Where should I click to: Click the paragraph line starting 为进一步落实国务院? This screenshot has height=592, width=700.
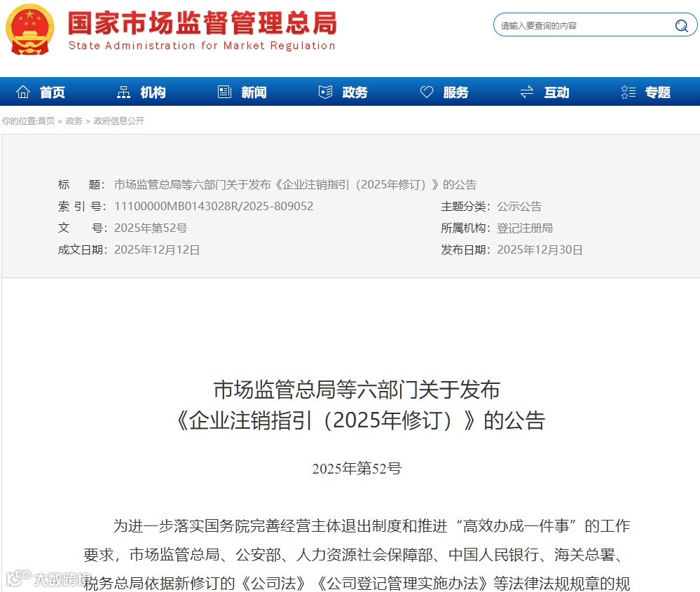coord(371,526)
